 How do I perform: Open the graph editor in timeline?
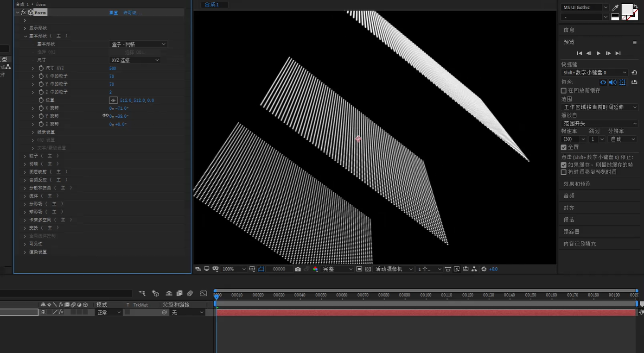coord(204,293)
